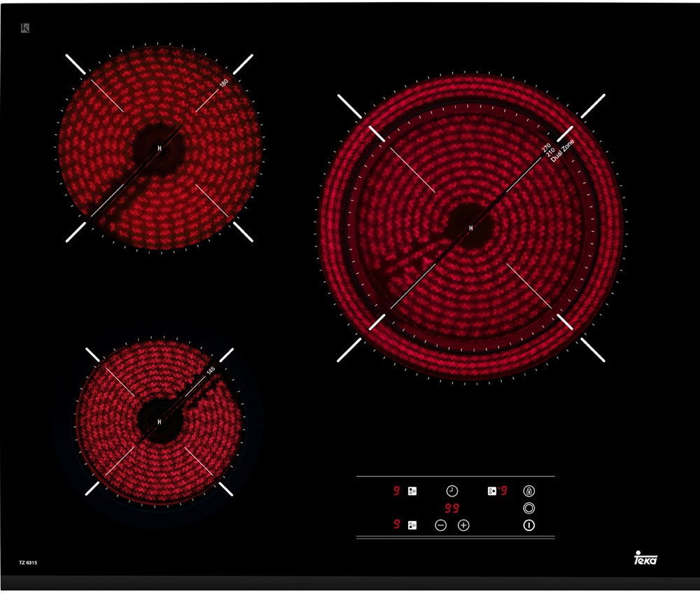The image size is (700, 594).
Task: Select the bottom-left zone selector icon
Action: 412,525
